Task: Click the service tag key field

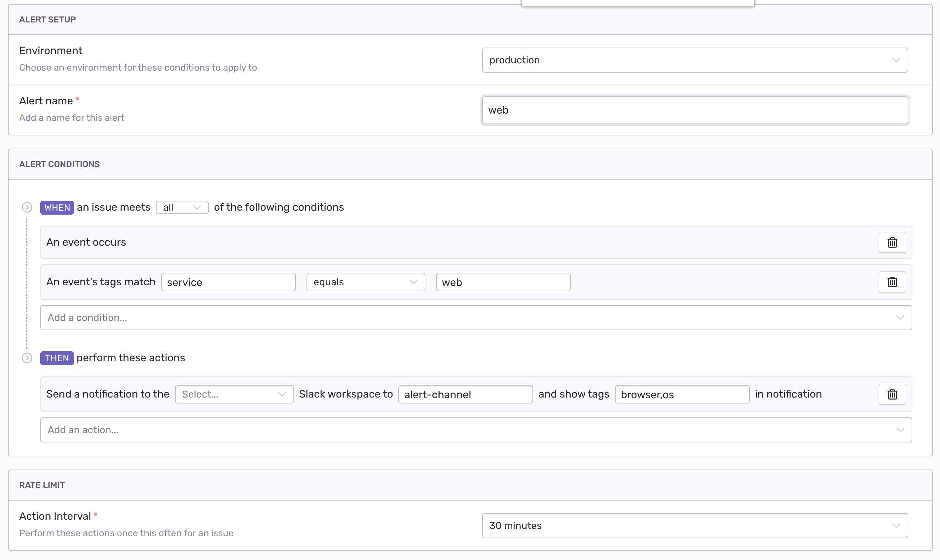Action: pos(228,282)
